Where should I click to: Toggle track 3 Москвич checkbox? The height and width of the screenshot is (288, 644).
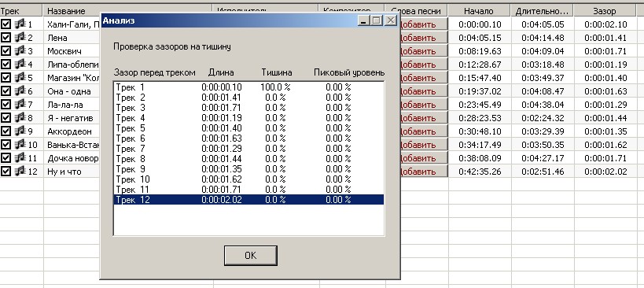pyautogui.click(x=6, y=51)
